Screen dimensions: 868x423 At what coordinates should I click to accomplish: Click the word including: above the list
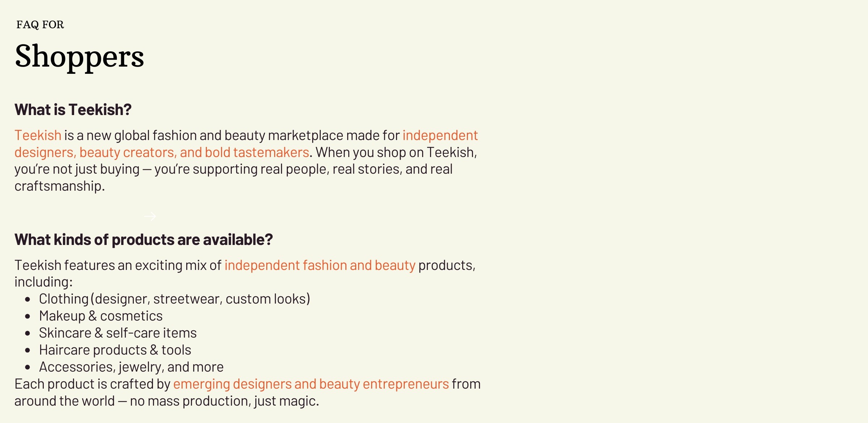coord(43,282)
